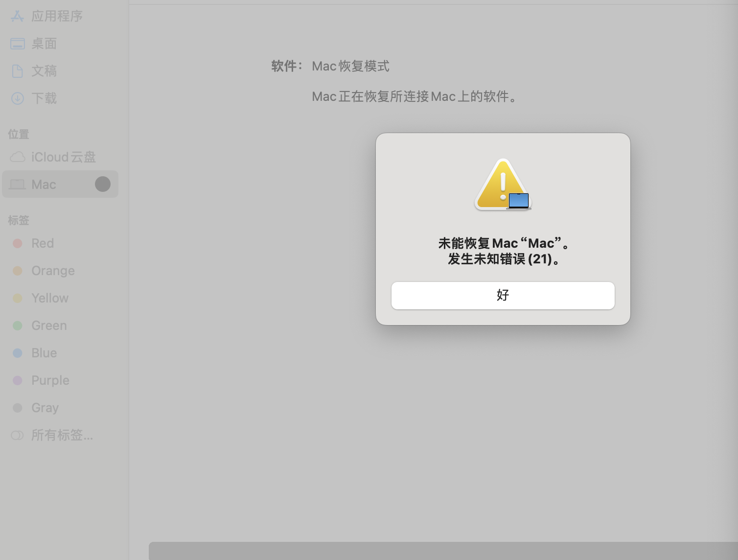Select the Gray tag

pyautogui.click(x=36, y=408)
